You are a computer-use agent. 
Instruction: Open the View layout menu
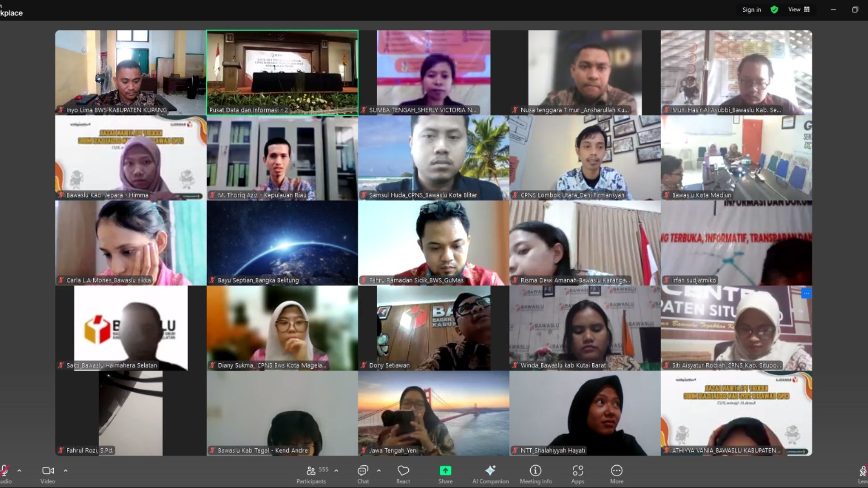[x=799, y=9]
